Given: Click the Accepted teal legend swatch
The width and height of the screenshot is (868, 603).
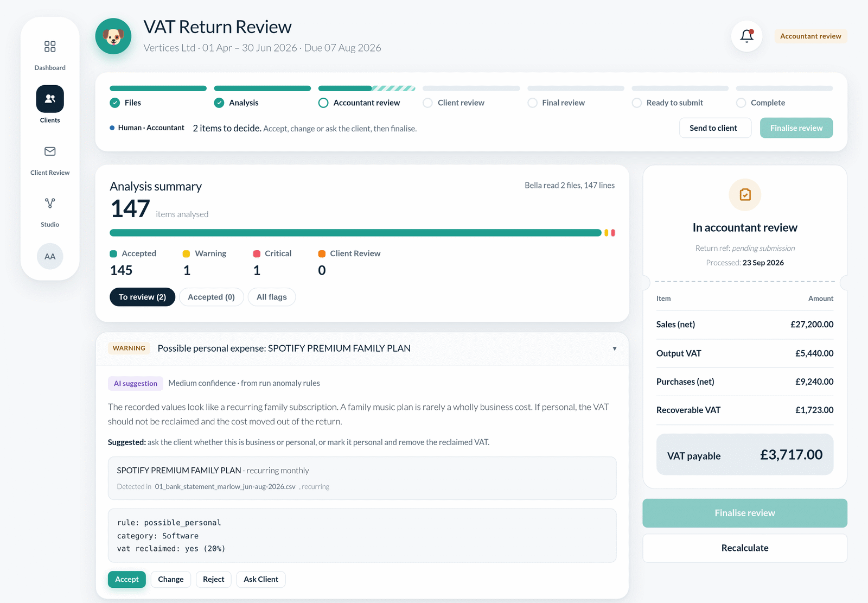Looking at the screenshot, I should point(113,253).
